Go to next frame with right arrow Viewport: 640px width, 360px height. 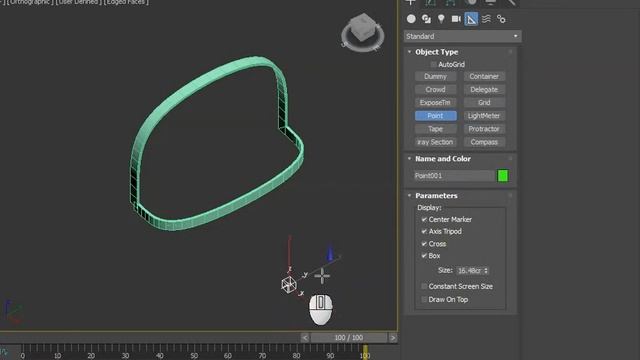[x=393, y=338]
